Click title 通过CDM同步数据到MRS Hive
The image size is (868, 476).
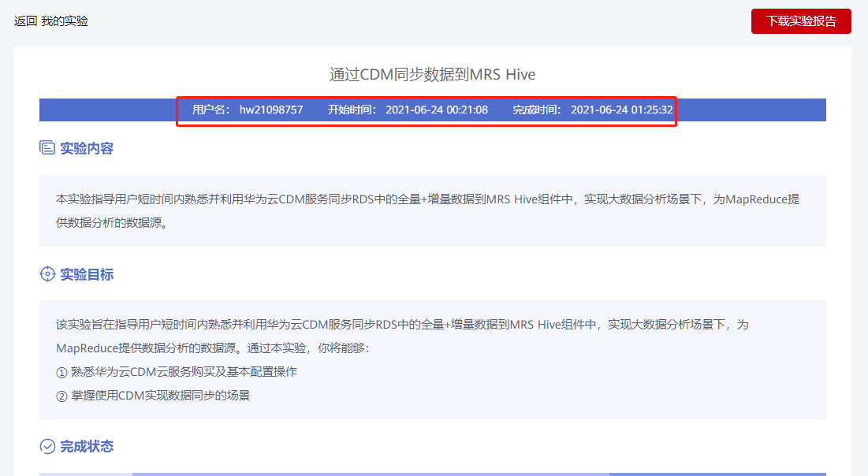[x=432, y=75]
